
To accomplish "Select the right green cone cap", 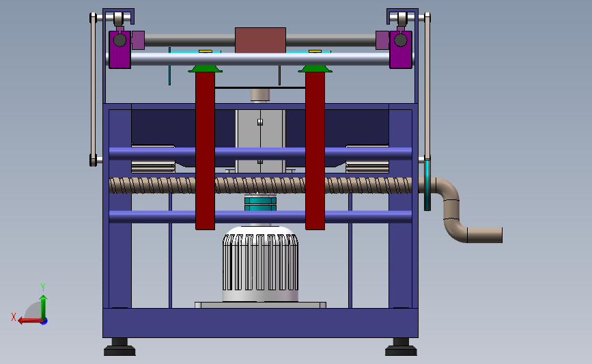I will pyautogui.click(x=315, y=69).
